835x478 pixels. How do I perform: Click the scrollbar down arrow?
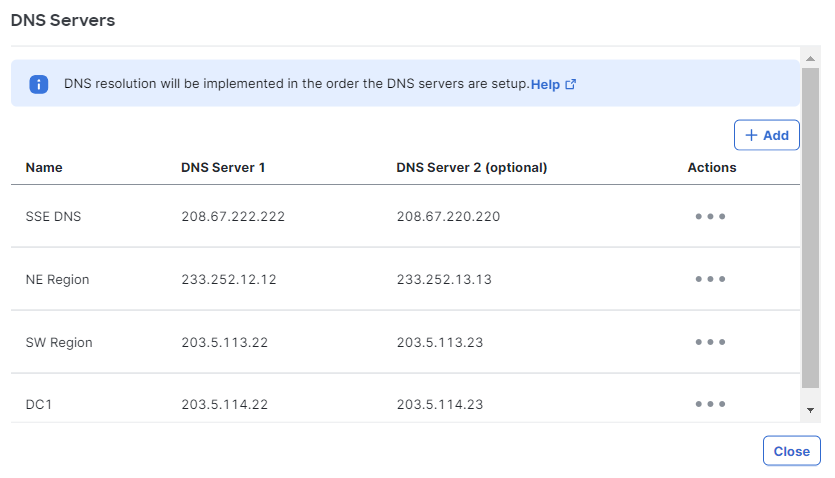click(x=811, y=410)
